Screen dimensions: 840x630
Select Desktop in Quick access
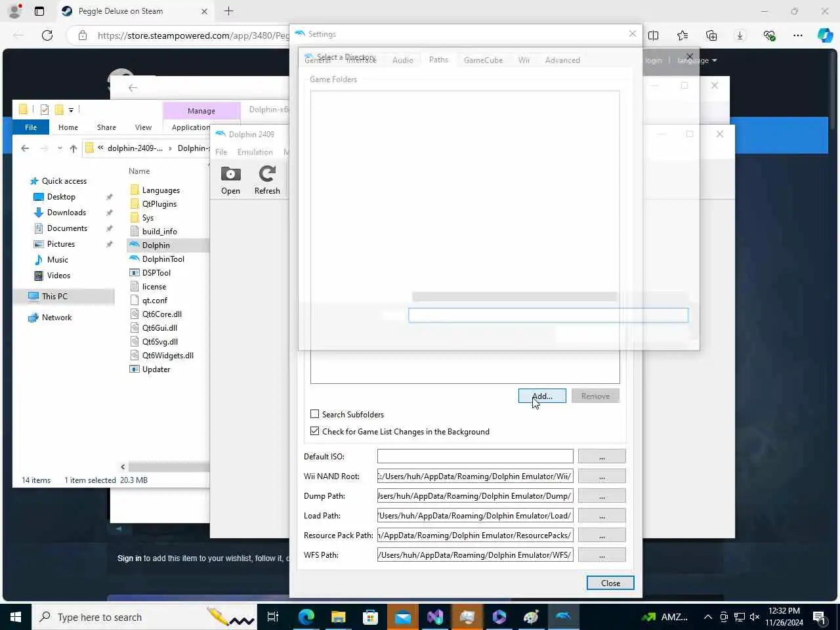pyautogui.click(x=61, y=197)
